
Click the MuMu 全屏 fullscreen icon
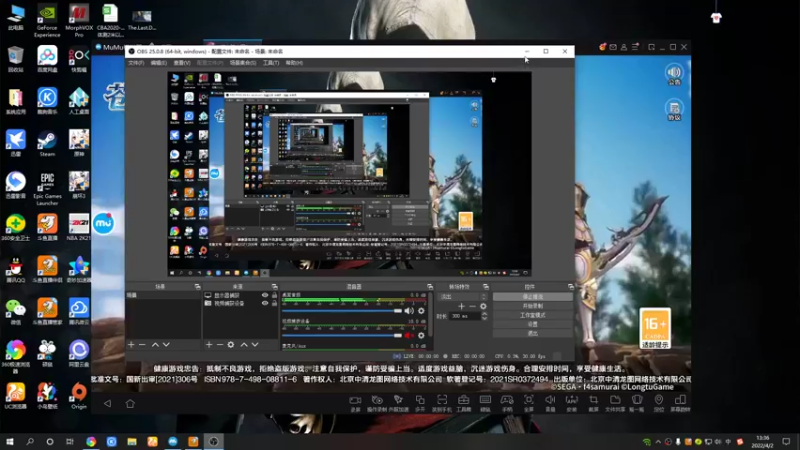529,403
